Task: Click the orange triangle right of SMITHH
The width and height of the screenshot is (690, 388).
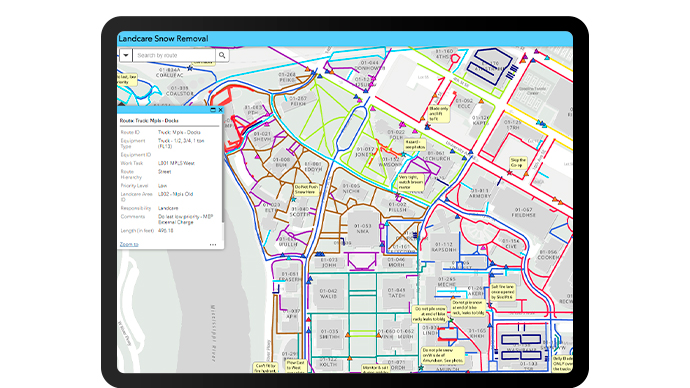Action: point(348,335)
